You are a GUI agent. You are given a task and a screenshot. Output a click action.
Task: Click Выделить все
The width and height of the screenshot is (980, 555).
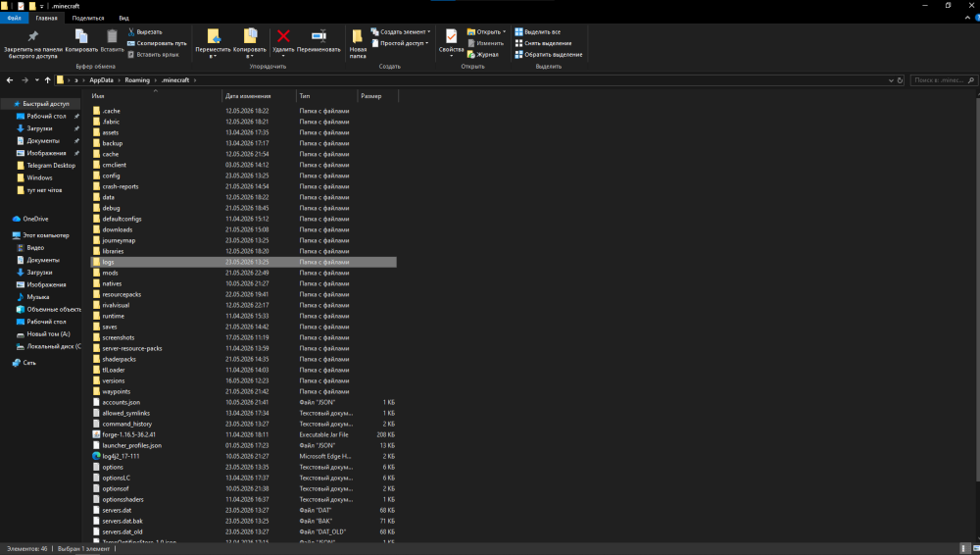(537, 32)
